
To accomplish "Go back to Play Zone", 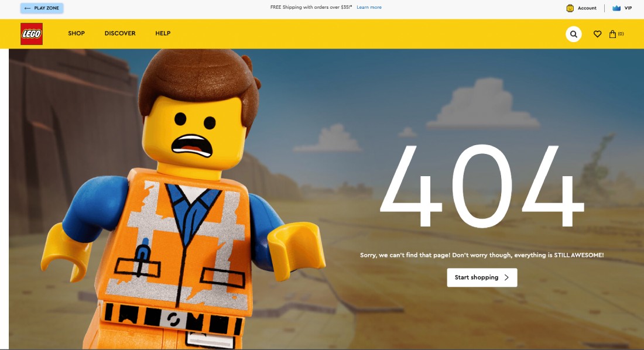I will [42, 8].
